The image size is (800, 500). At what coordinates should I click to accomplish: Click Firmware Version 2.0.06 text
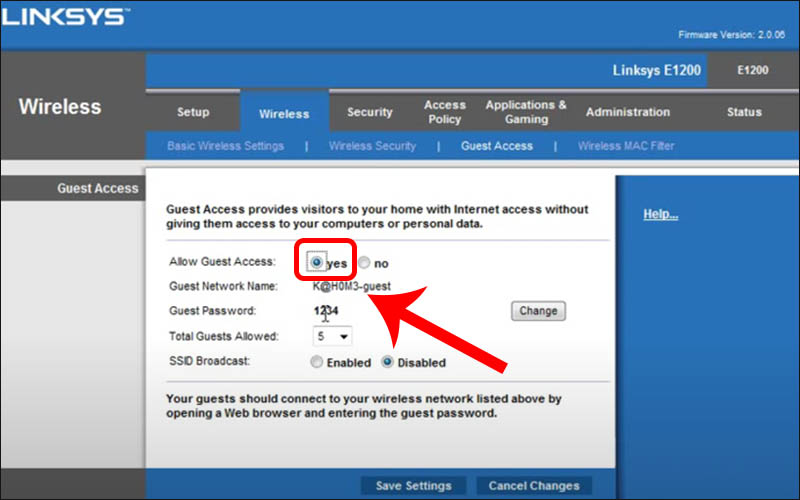click(x=731, y=35)
